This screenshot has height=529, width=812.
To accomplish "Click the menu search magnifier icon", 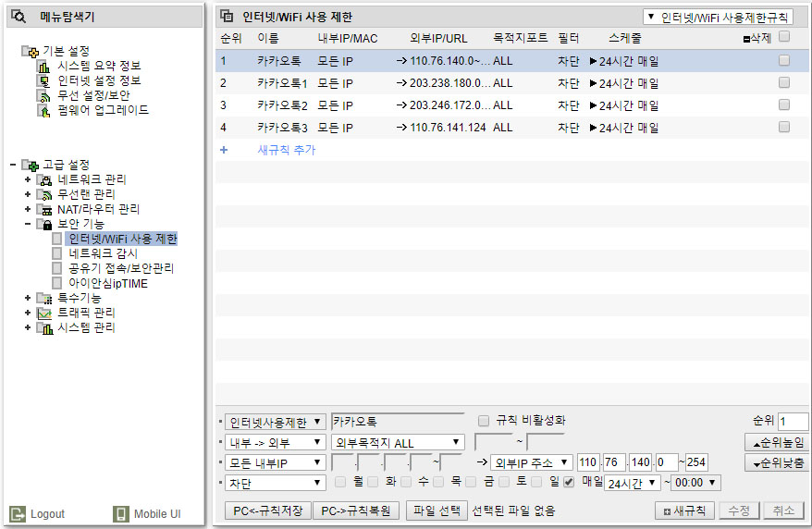I will [18, 17].
